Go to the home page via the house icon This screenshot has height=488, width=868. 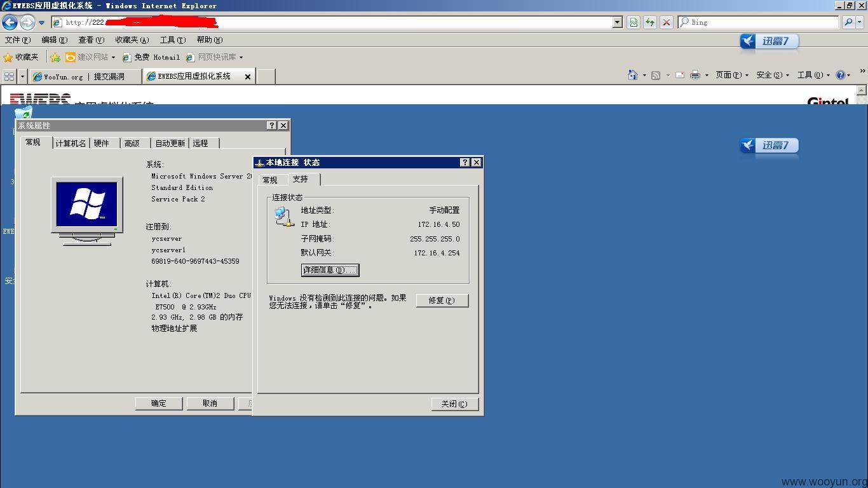point(632,75)
